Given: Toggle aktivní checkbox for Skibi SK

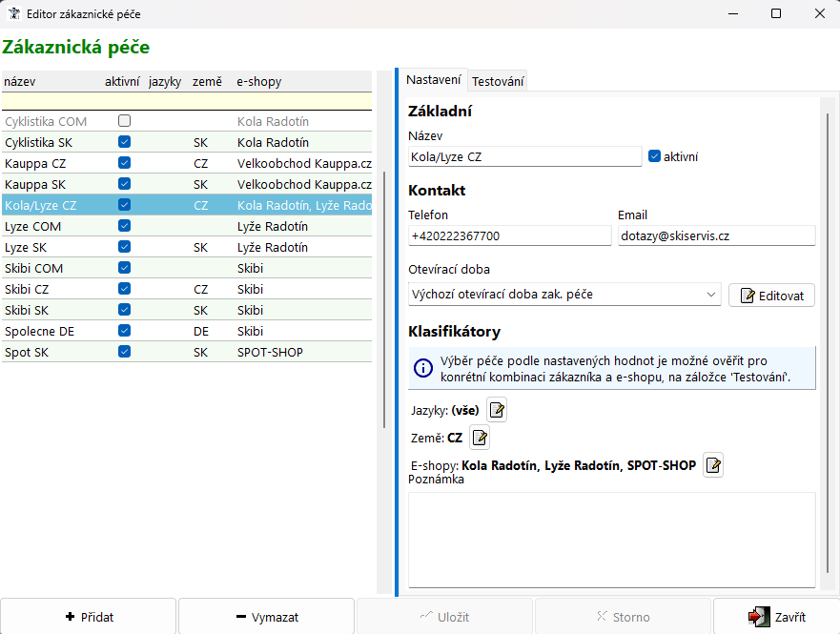Looking at the screenshot, I should tap(124, 310).
